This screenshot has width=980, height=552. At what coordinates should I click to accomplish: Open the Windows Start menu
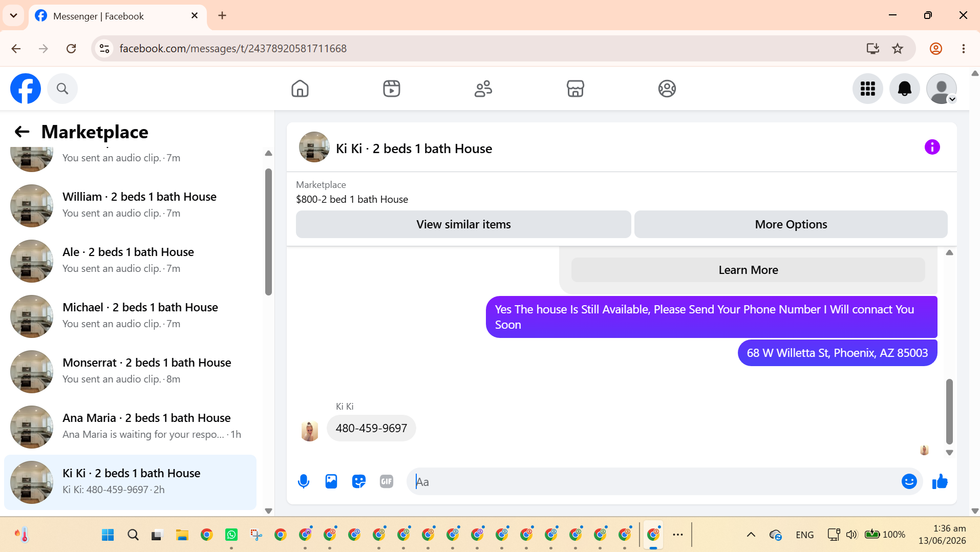click(108, 535)
